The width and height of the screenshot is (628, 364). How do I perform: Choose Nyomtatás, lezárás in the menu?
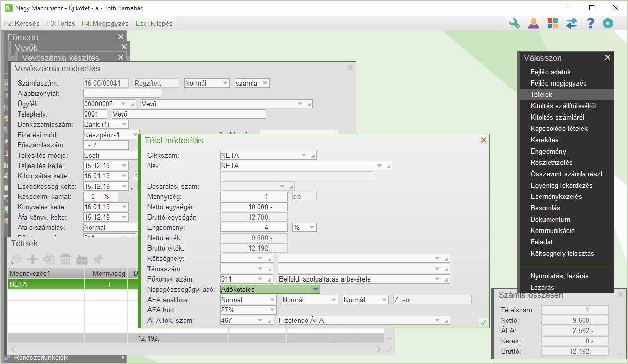(x=559, y=276)
